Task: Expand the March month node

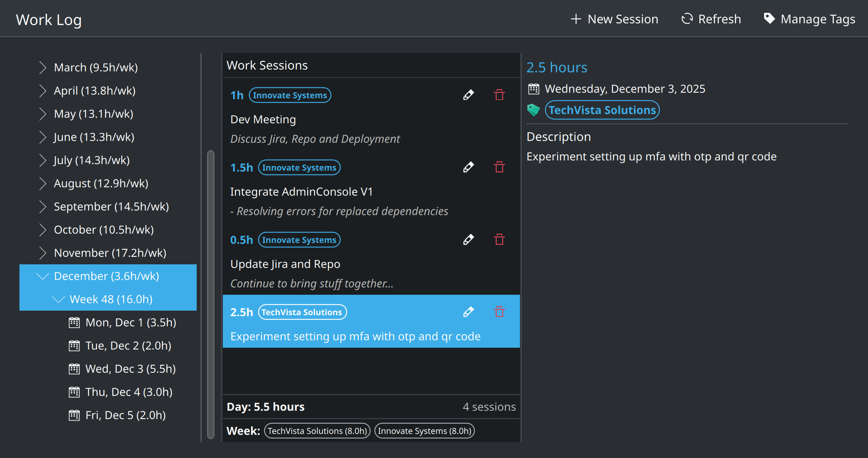Action: pos(42,67)
